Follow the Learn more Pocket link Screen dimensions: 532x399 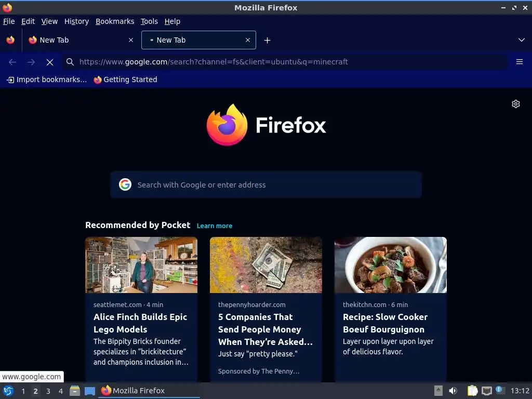tap(215, 226)
